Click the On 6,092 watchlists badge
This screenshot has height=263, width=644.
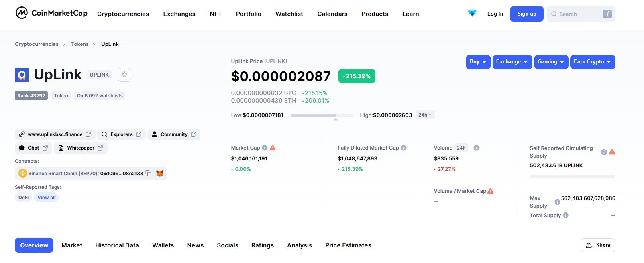point(100,96)
